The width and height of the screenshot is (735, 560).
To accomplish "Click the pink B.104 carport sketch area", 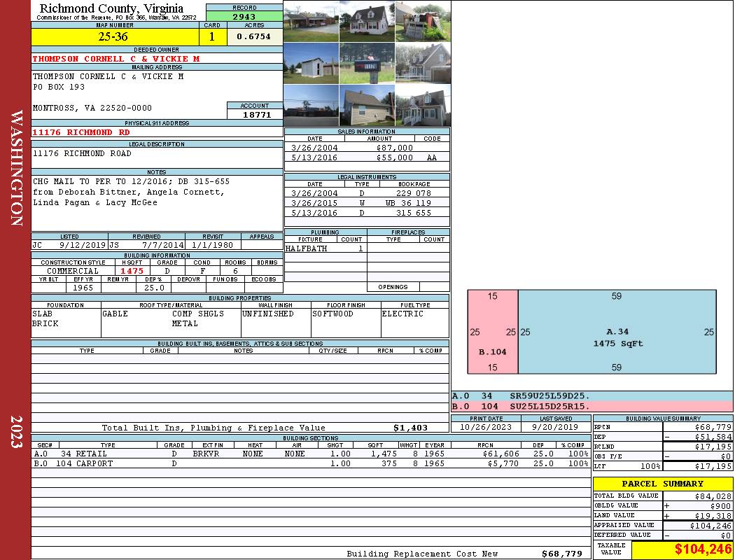I will 493,332.
